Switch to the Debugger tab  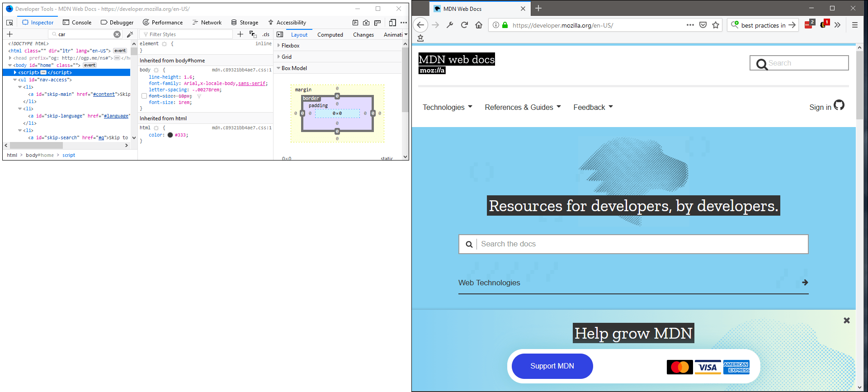117,23
